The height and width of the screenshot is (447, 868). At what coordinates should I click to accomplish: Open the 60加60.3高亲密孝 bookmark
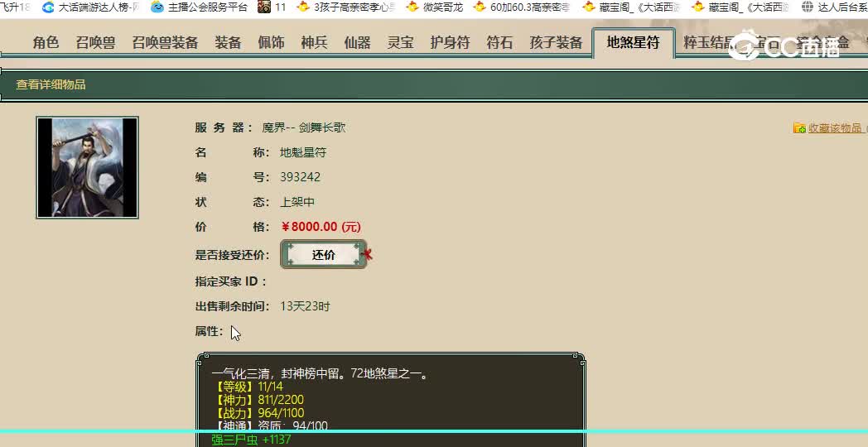tap(522, 7)
